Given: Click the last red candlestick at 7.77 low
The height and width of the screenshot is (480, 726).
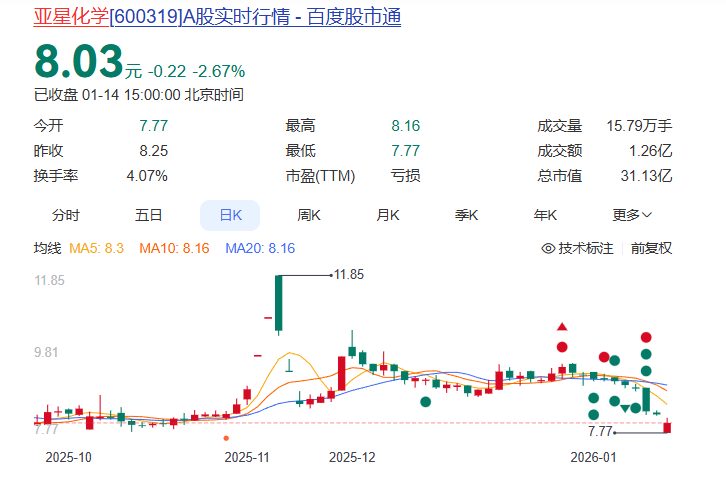Looking at the screenshot, I should point(667,427).
